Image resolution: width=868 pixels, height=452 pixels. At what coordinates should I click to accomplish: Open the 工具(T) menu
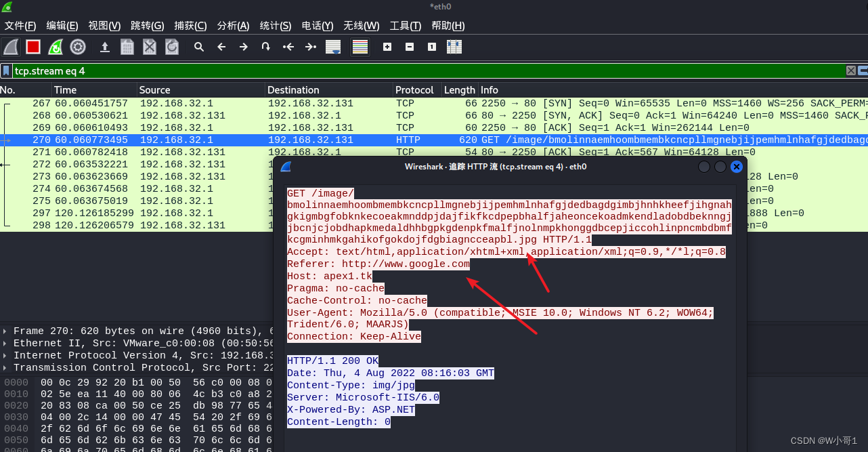[x=406, y=26]
